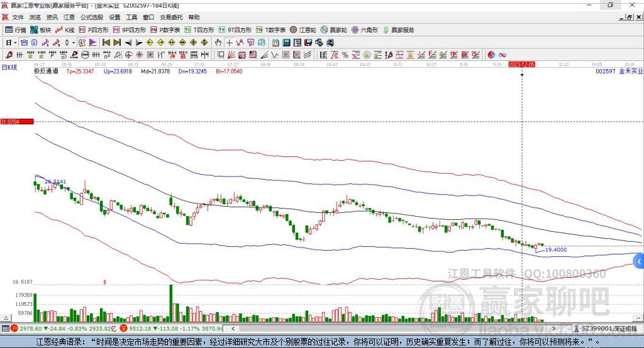Open the calculator icon
Image resolution: width=644 pixels, height=348 pixels.
point(286,43)
